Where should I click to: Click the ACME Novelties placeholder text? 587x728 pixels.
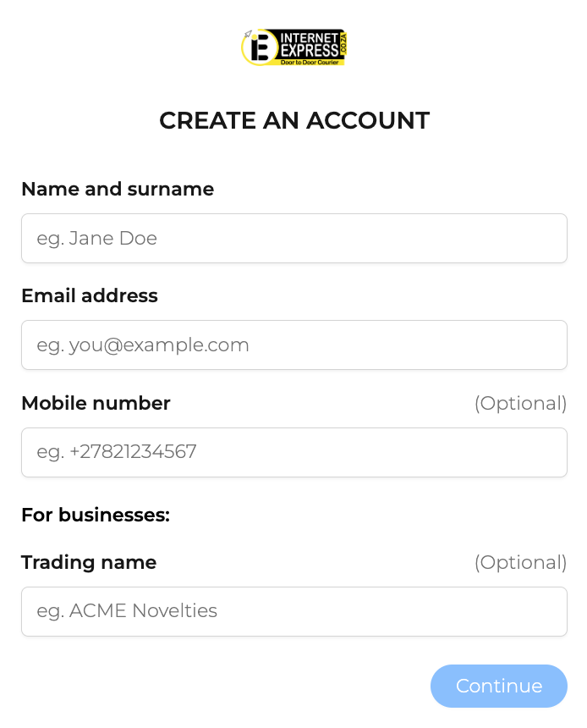click(x=143, y=611)
